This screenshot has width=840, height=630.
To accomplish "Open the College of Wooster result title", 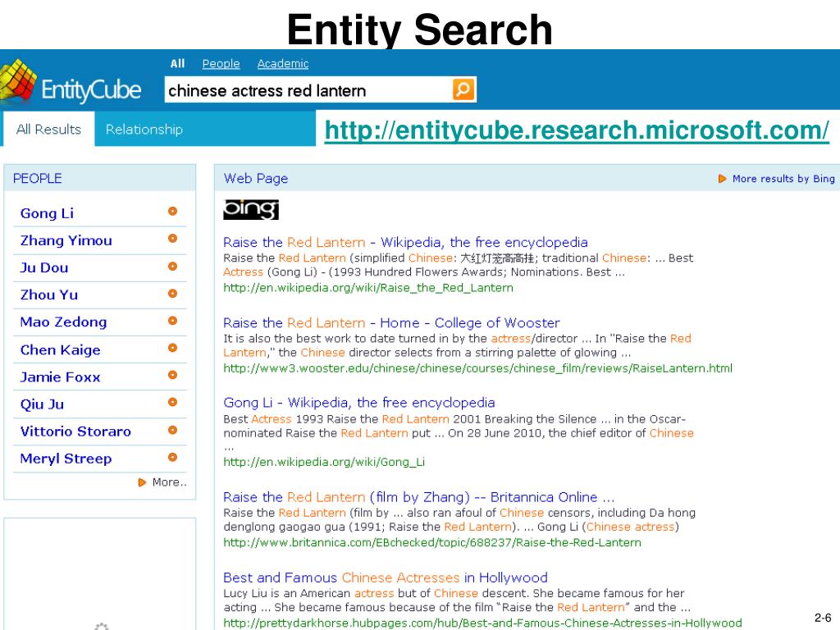I will (x=391, y=323).
